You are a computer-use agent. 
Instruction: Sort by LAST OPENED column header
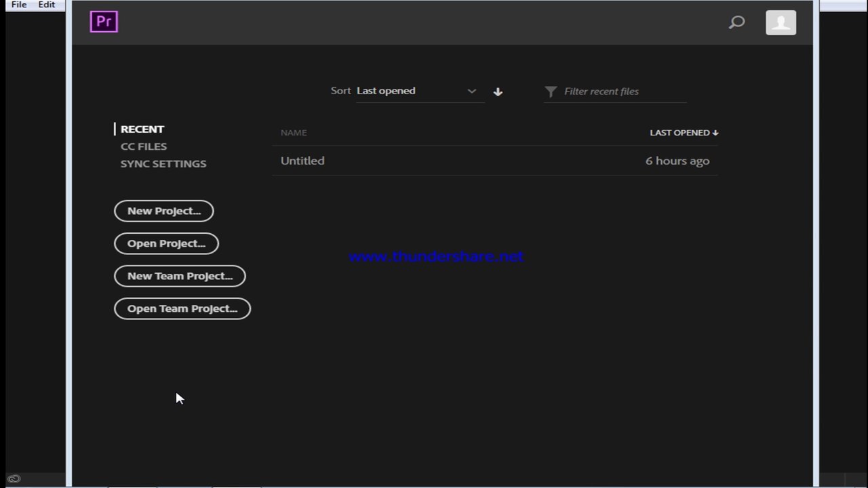(684, 132)
